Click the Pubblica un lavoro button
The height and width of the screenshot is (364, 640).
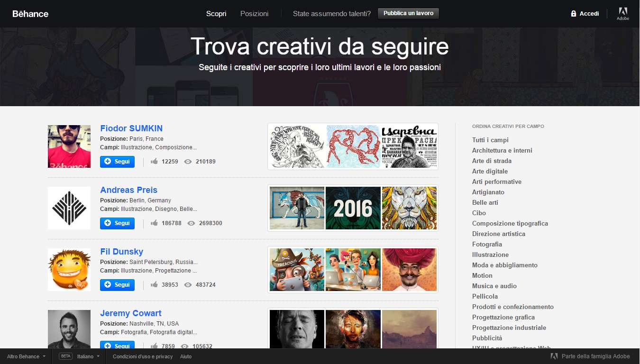click(408, 13)
